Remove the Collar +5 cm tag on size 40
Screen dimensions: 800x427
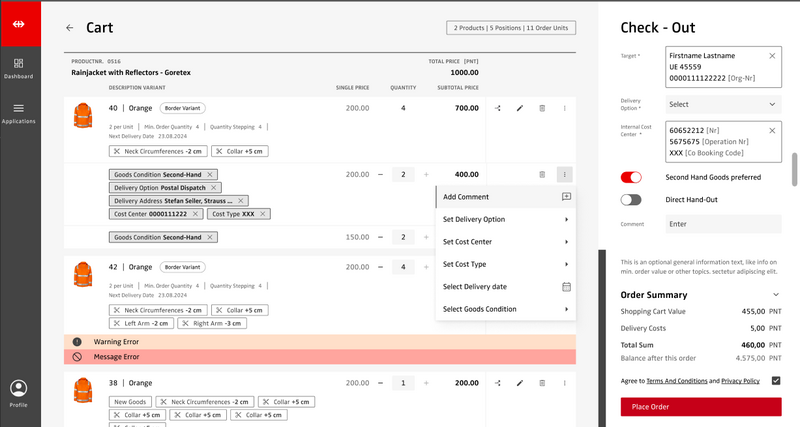[220, 151]
